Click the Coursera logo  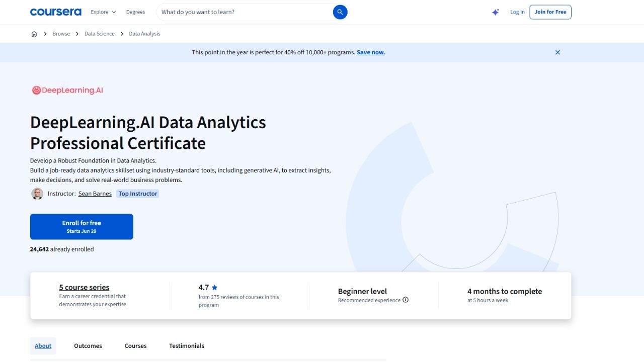click(55, 12)
